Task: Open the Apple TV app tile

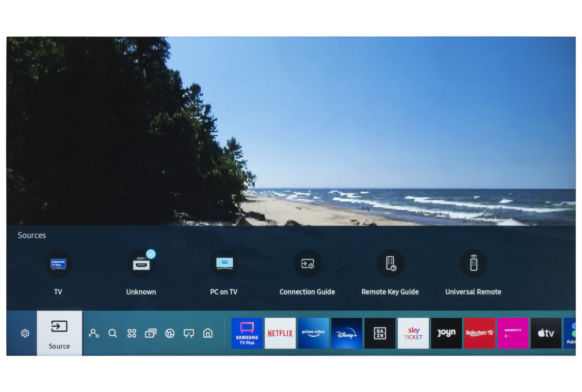Action: pos(546,333)
